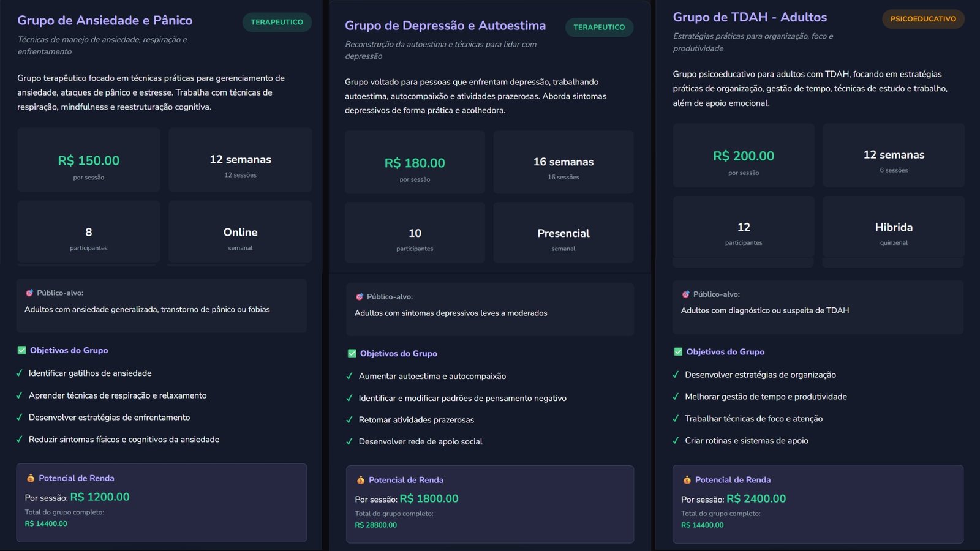980x551 pixels.
Task: Click the checkmark beside 'Identificar gatilhos de ansiedade'
Action: (20, 373)
